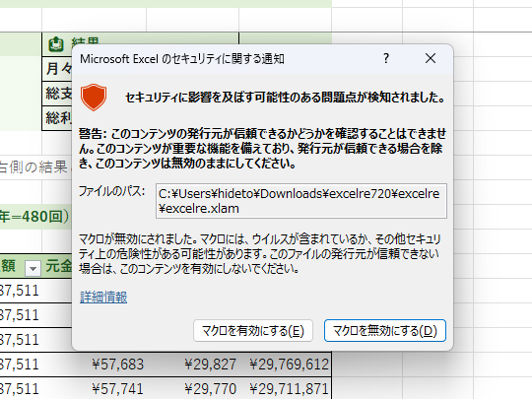Screen dimensions: 532x399
Task: Click the dialog title Microsoft Excel のセキュリティに関する通知
Action: click(x=182, y=59)
